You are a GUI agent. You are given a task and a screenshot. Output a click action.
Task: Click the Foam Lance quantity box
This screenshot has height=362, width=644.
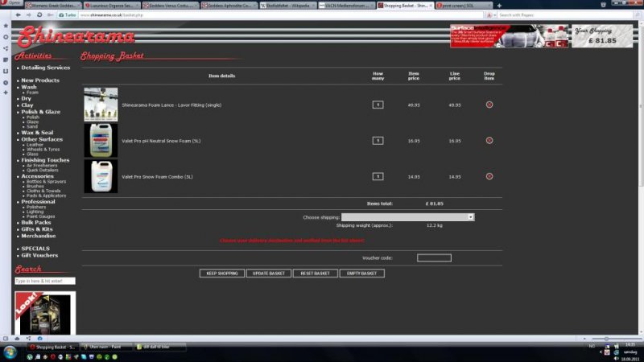pyautogui.click(x=378, y=105)
